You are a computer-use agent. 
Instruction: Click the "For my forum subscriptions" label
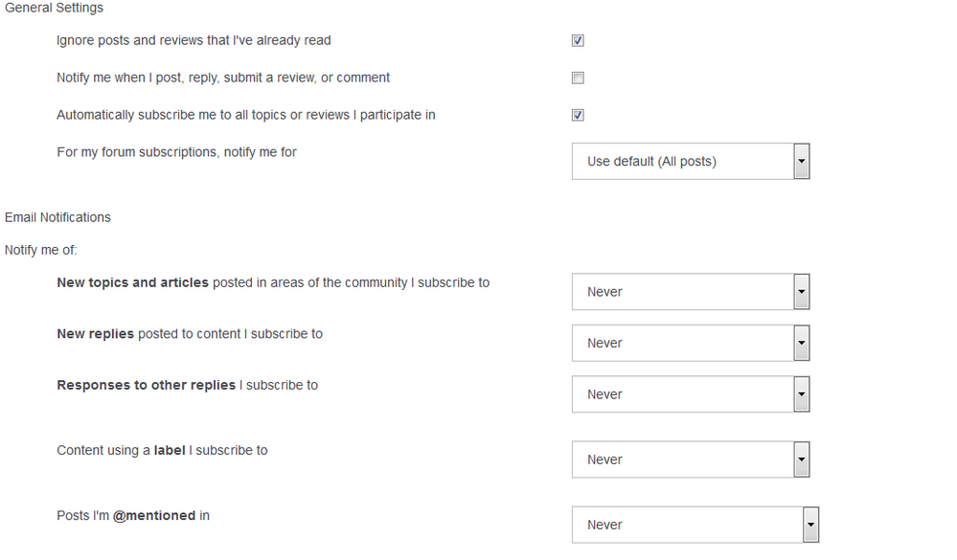(176, 152)
